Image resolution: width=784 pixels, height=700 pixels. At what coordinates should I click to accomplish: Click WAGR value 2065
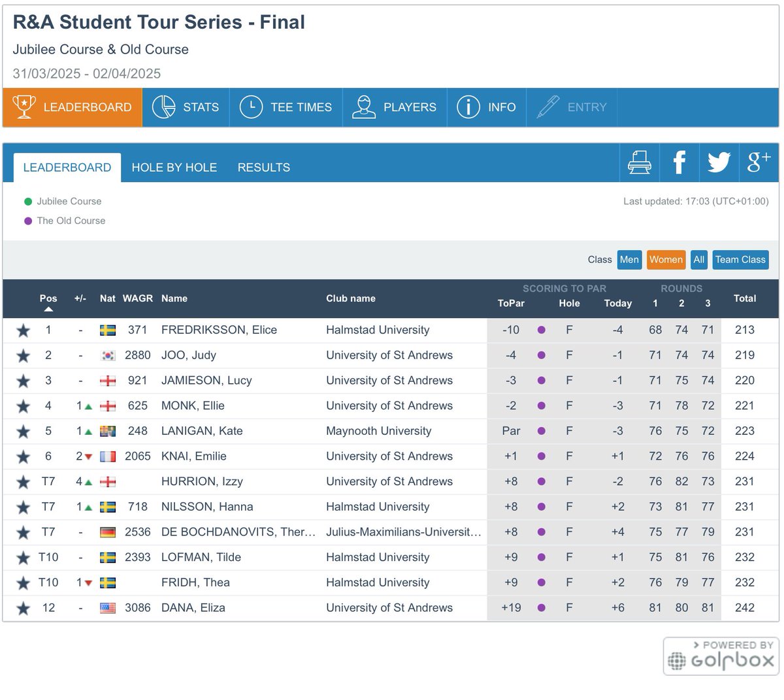tap(138, 456)
